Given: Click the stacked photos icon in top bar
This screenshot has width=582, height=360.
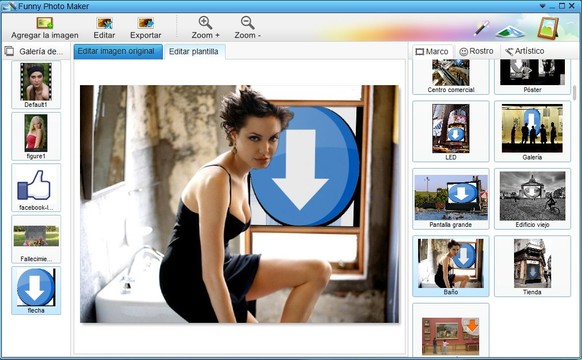Looking at the screenshot, I should [x=510, y=31].
